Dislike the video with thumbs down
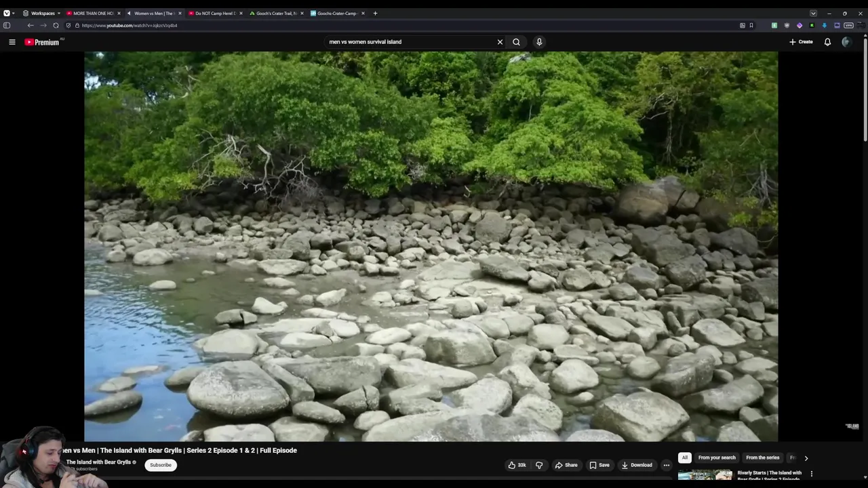The image size is (868, 488). tap(539, 465)
